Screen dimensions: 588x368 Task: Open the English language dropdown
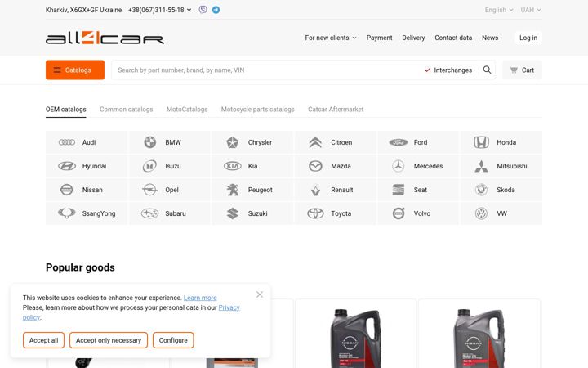point(499,10)
